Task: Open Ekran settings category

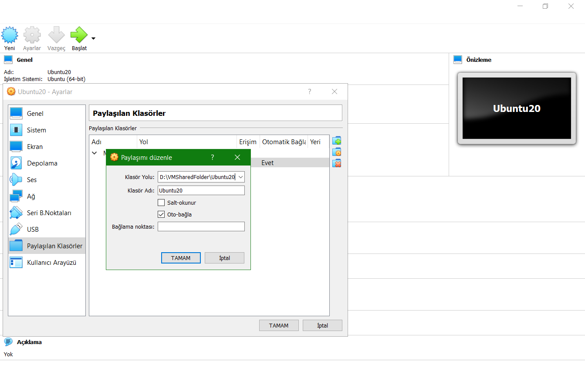Action: pos(47,146)
